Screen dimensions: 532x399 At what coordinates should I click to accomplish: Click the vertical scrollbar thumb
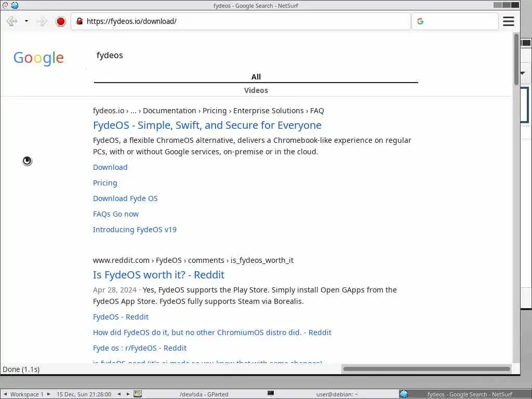516,59
